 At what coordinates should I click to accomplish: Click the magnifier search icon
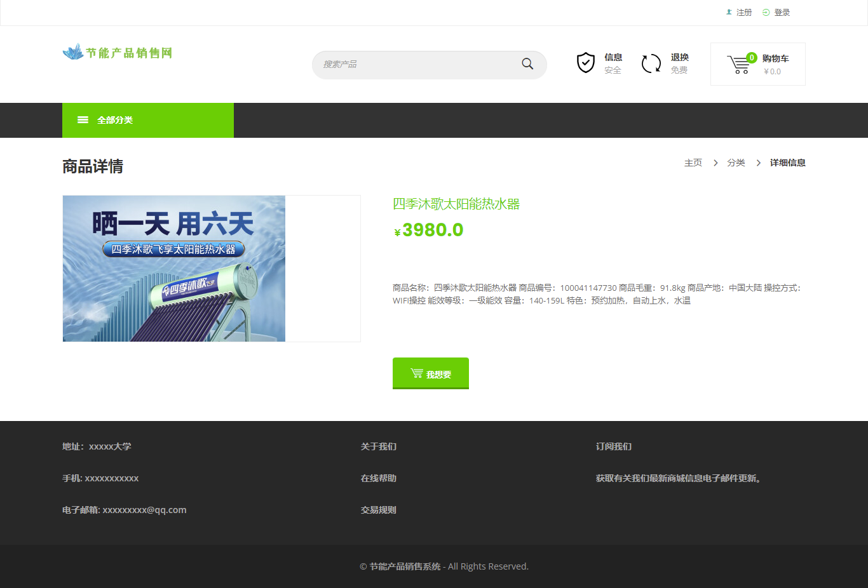coord(527,64)
